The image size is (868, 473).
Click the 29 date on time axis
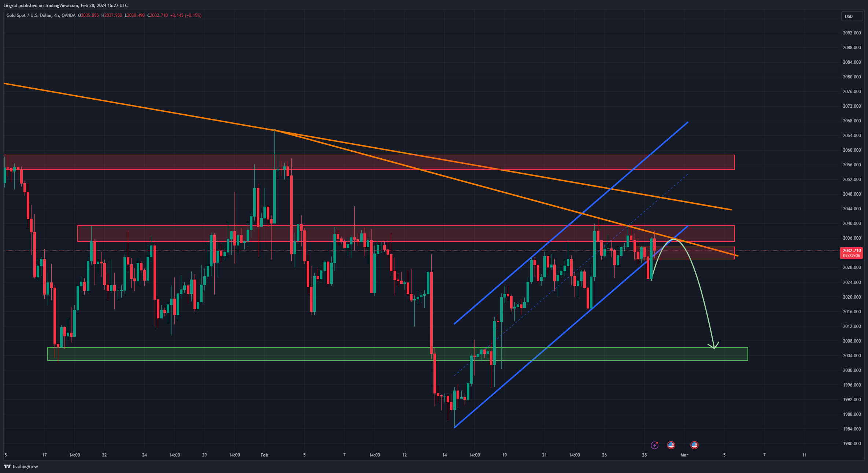pos(204,455)
